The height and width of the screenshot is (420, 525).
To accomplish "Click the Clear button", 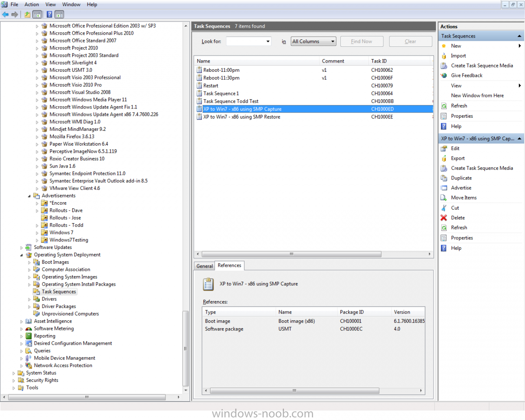I will pos(410,42).
